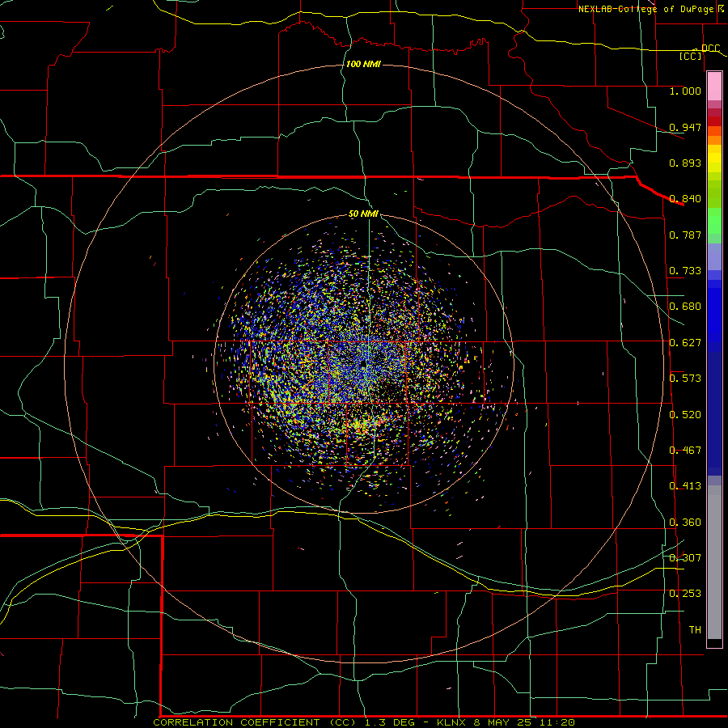Click the 0.893 scale value
The height and width of the screenshot is (728, 728).
click(x=685, y=163)
